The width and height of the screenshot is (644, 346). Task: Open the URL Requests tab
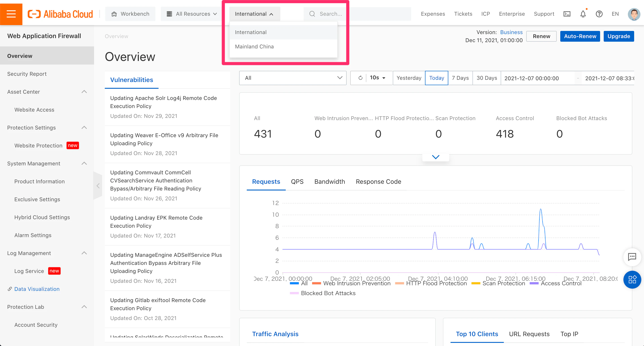tap(529, 334)
